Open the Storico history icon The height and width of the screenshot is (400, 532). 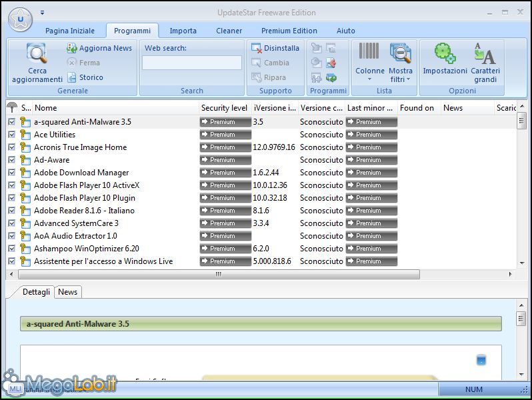(71, 77)
